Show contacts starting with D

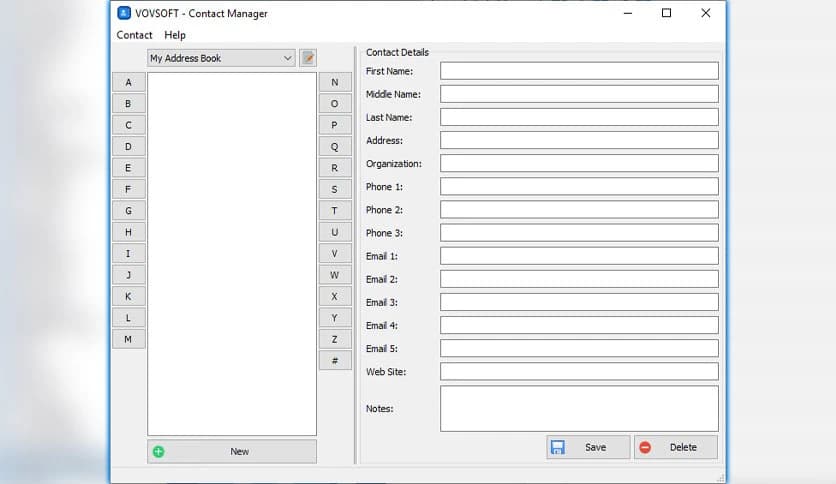tap(128, 147)
